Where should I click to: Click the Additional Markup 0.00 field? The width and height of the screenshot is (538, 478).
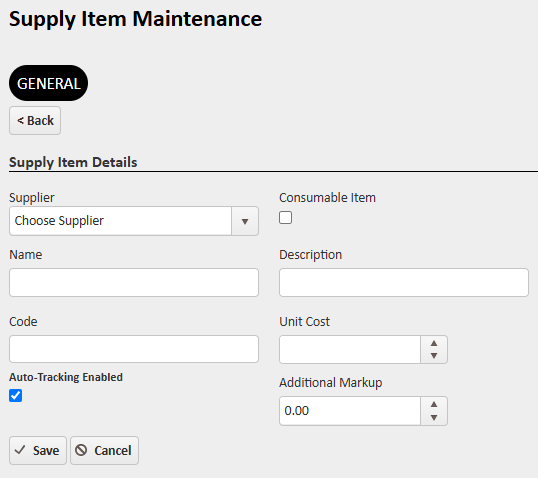click(350, 411)
